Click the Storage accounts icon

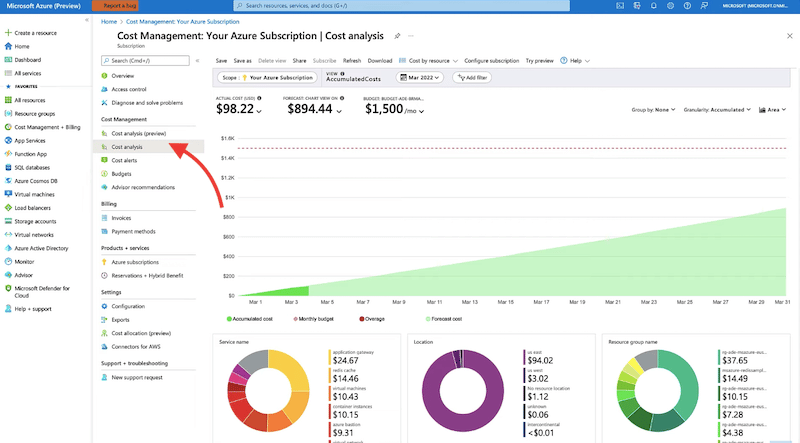pos(8,221)
